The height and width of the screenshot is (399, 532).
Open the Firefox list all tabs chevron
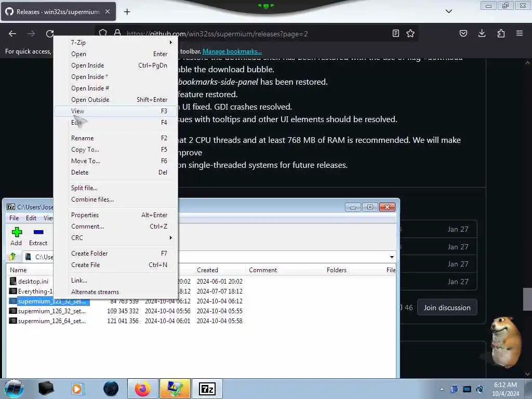click(449, 11)
